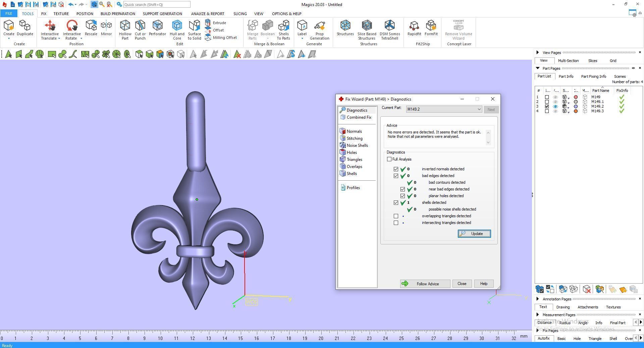Click the Follow Advice button

tap(425, 284)
